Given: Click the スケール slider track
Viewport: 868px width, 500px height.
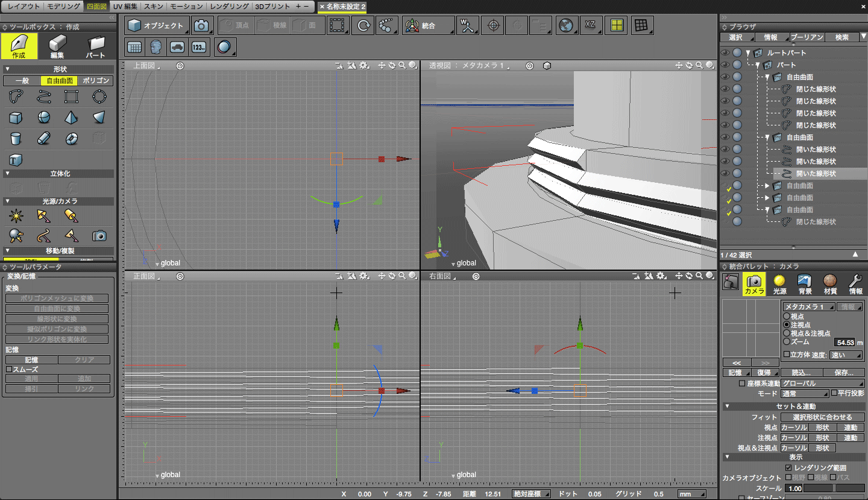Looking at the screenshot, I should [x=834, y=488].
